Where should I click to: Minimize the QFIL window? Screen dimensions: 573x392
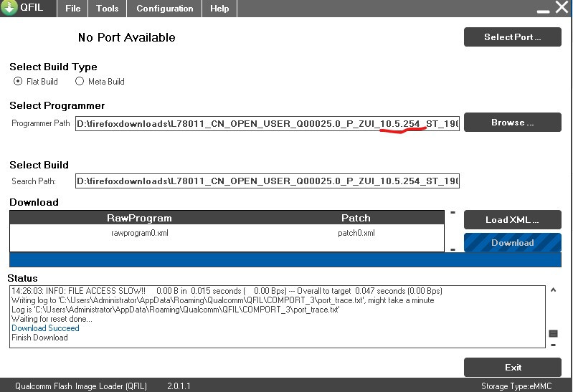click(542, 10)
